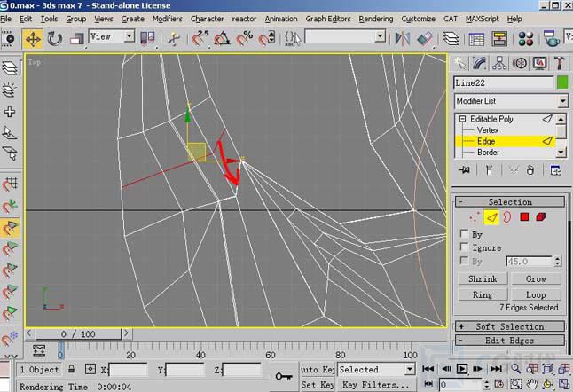
Task: Select the Move tool in main toolbar
Action: 33,39
